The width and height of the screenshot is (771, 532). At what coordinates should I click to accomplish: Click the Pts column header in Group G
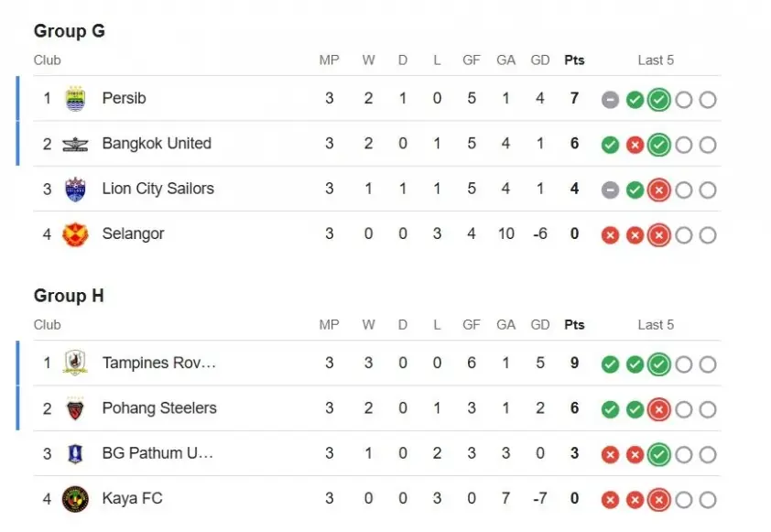click(x=574, y=60)
